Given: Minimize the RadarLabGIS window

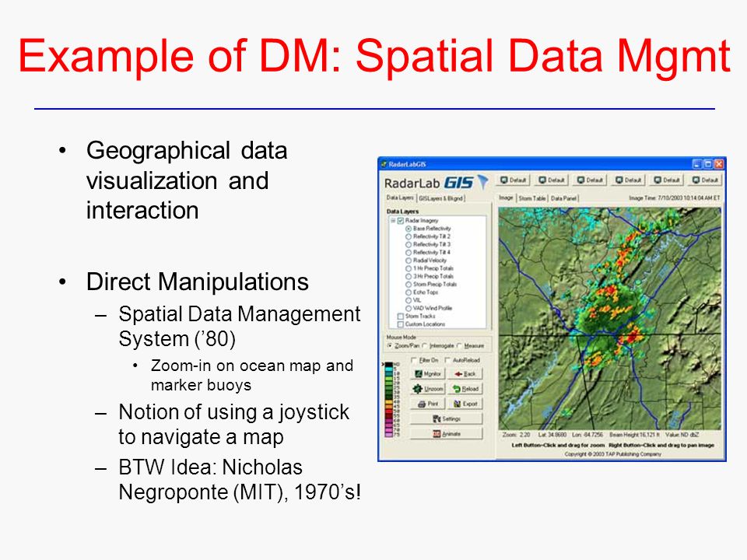Looking at the screenshot, I should 697,164.
